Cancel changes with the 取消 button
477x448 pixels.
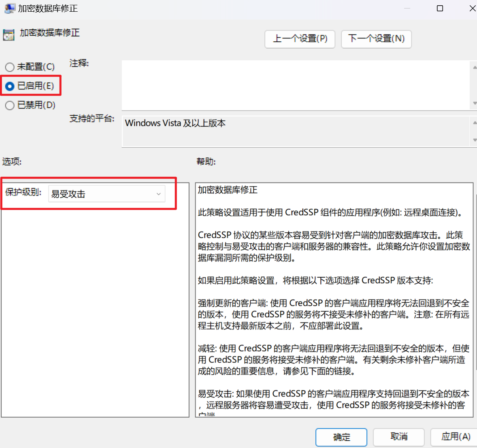click(x=398, y=437)
